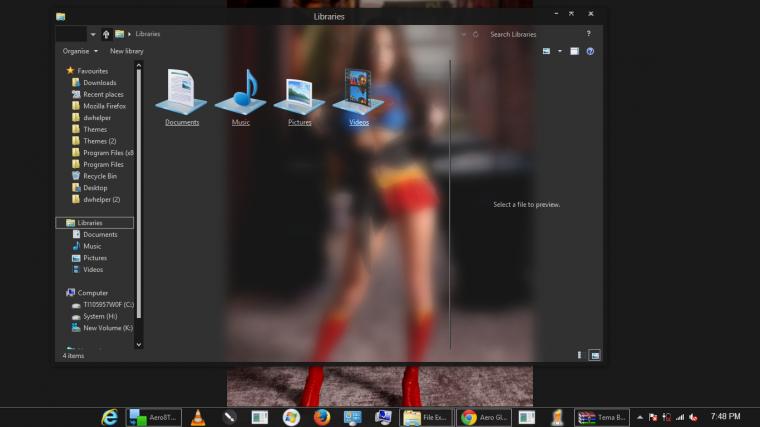The height and width of the screenshot is (427, 760).
Task: Switch to File Explorer taskbar button
Action: coord(426,417)
